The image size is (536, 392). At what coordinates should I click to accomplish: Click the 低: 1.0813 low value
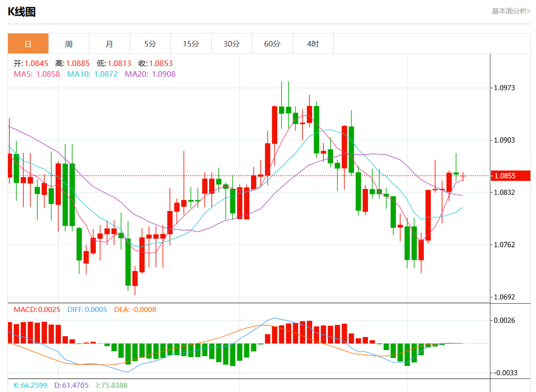(114, 63)
